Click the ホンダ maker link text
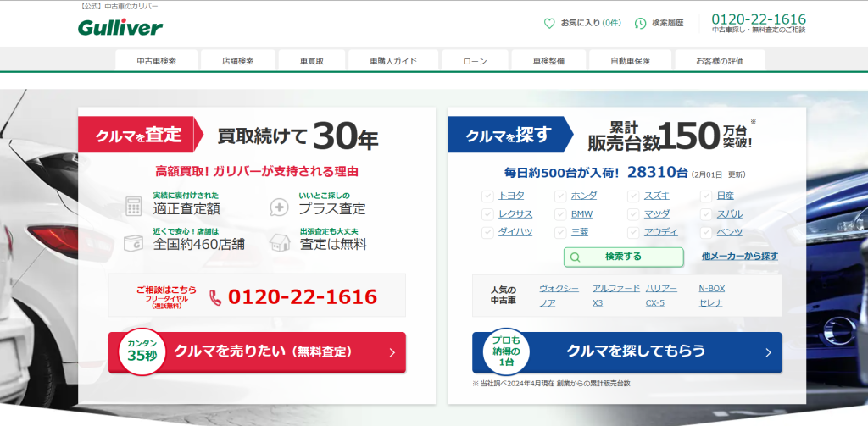Image resolution: width=868 pixels, height=426 pixels. [584, 196]
